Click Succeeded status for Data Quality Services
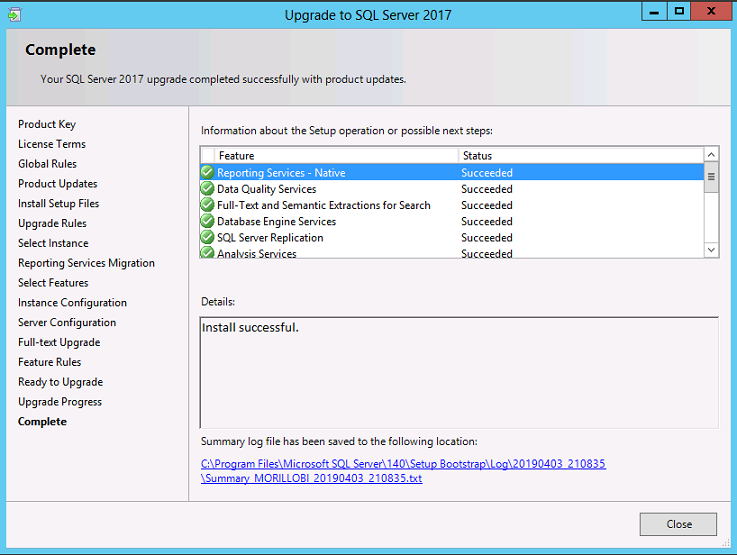Screen dimensions: 737x555 487,189
